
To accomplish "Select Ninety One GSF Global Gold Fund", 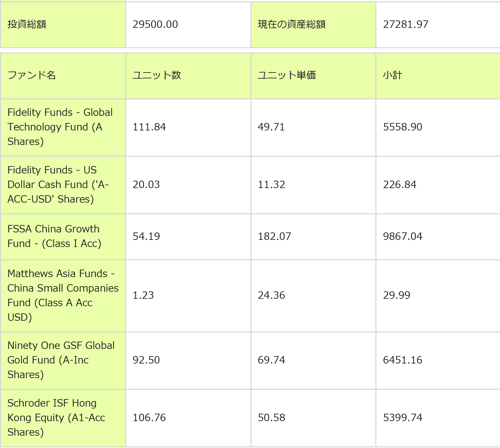I will (61, 360).
